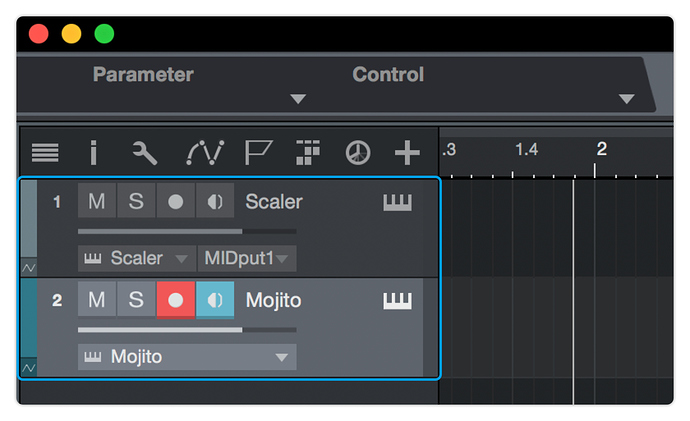Expand the Control dropdown arrow

pos(626,99)
